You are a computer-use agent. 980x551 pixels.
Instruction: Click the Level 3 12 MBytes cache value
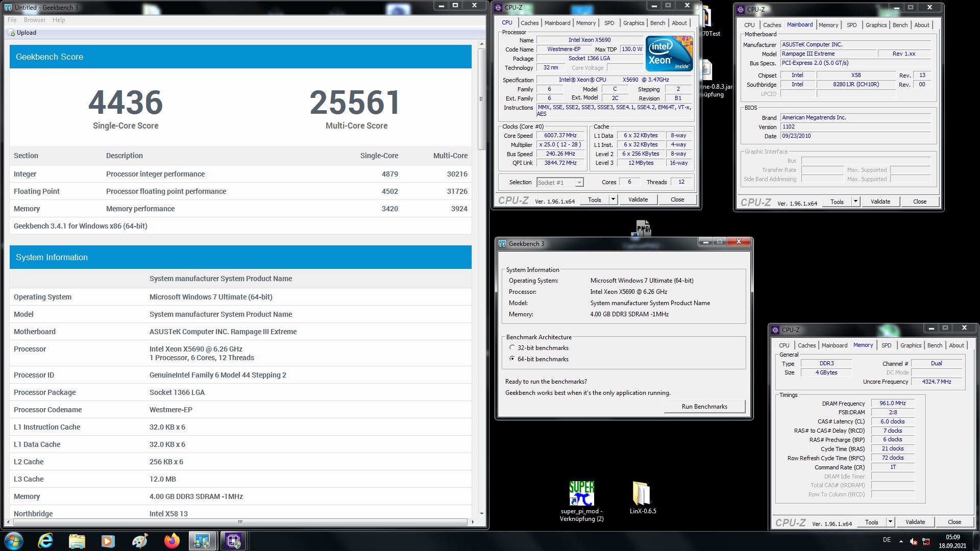click(641, 163)
